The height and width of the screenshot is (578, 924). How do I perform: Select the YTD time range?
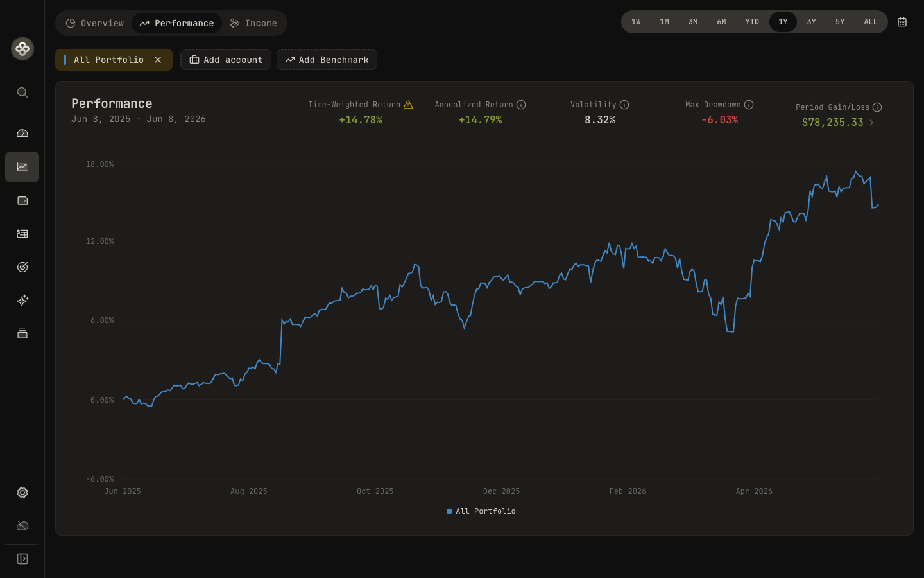pyautogui.click(x=752, y=22)
